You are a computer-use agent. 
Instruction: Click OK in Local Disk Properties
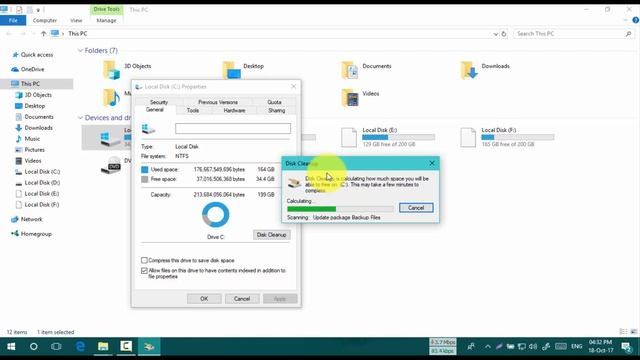(204, 299)
